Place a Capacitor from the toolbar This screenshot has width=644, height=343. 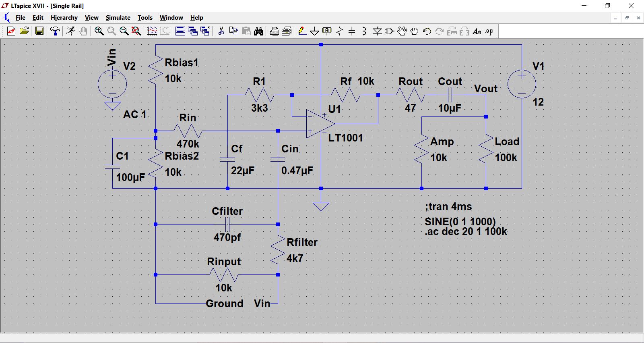coord(352,31)
